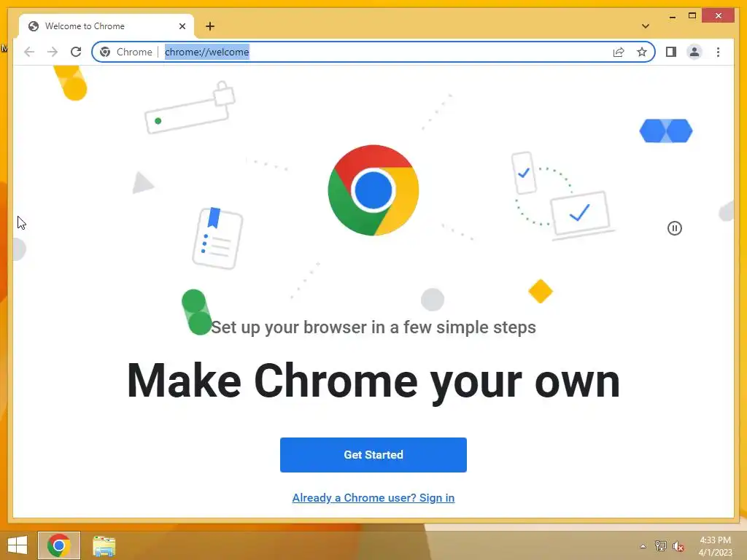Viewport: 747px width, 560px height.
Task: Click the large Chrome logo
Action: (373, 190)
